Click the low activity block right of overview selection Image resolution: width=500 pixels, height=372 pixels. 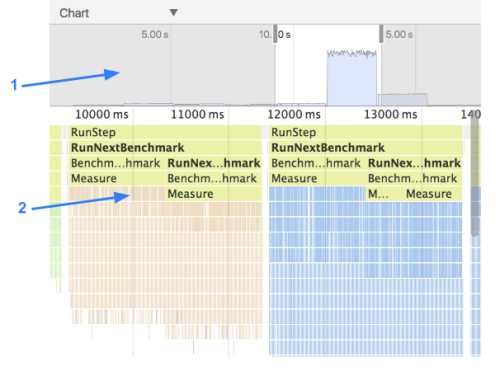(403, 100)
